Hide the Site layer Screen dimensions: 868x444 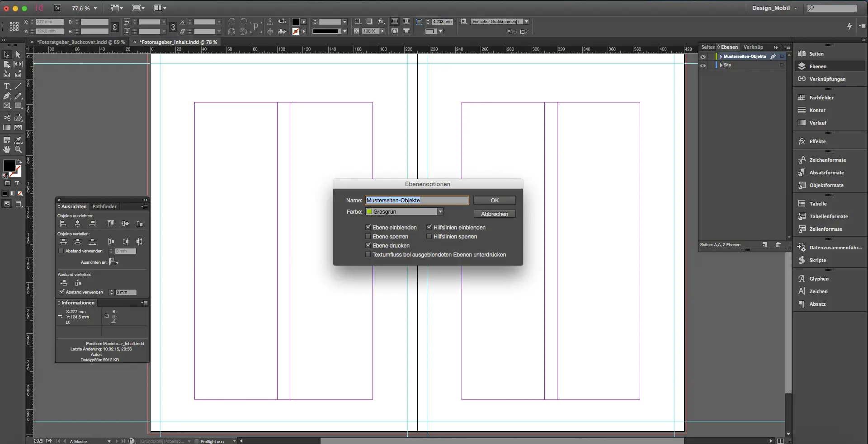pos(703,65)
